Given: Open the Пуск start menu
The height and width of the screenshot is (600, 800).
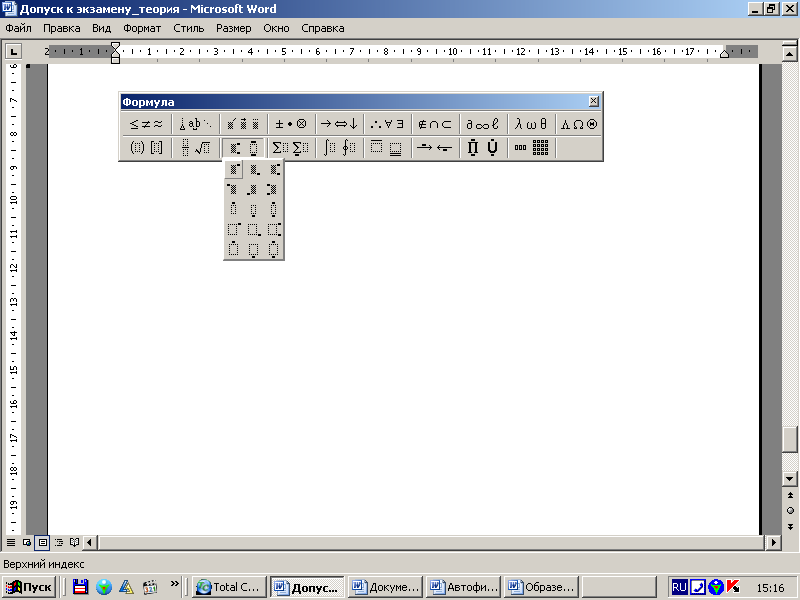Looking at the screenshot, I should point(29,587).
